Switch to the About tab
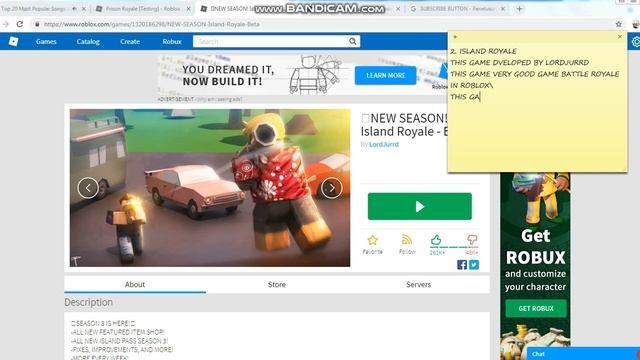 (x=135, y=284)
